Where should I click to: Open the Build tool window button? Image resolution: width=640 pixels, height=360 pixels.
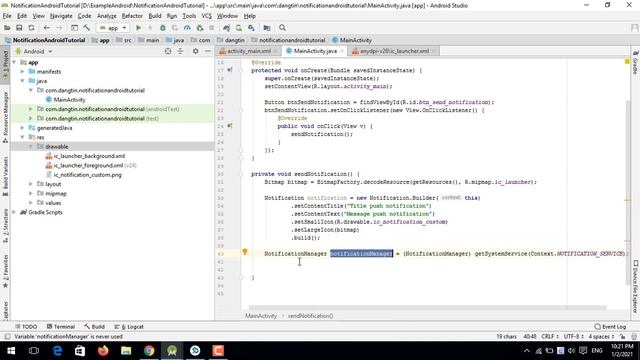point(95,327)
